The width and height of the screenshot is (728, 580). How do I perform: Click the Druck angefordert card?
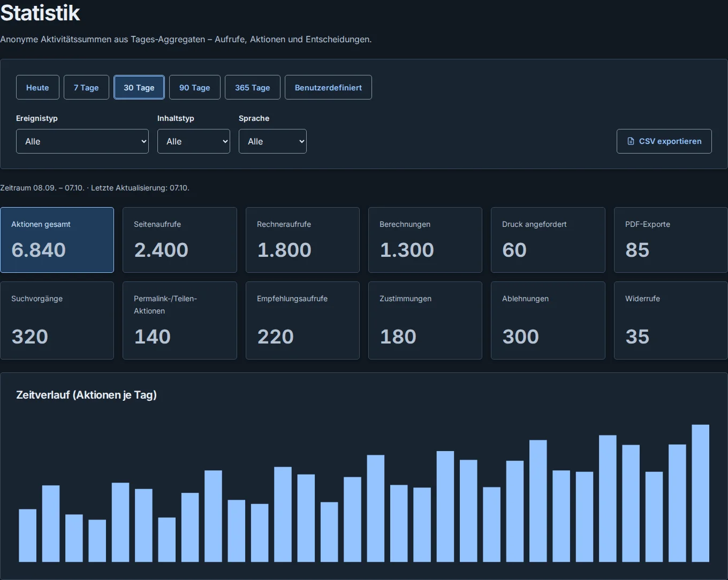(548, 240)
